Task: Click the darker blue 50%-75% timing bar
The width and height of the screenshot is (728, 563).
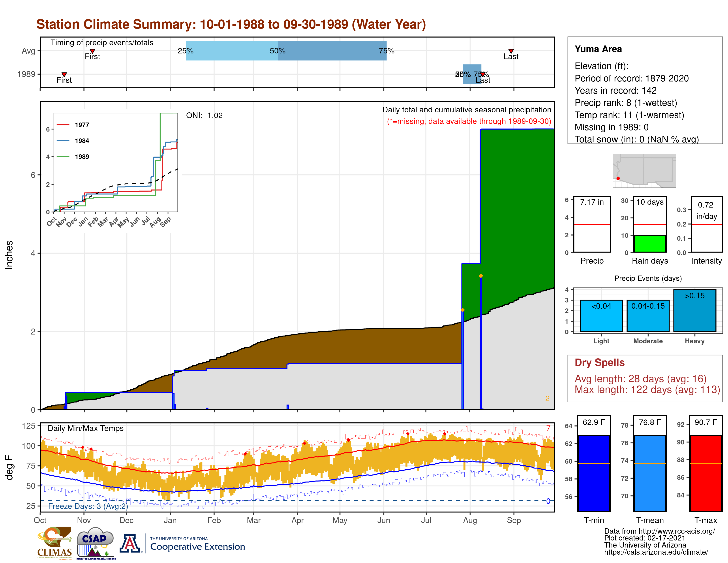Action: click(332, 51)
